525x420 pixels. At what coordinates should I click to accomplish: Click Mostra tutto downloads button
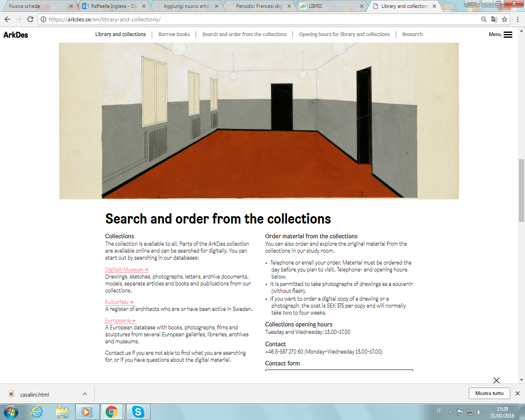click(489, 393)
